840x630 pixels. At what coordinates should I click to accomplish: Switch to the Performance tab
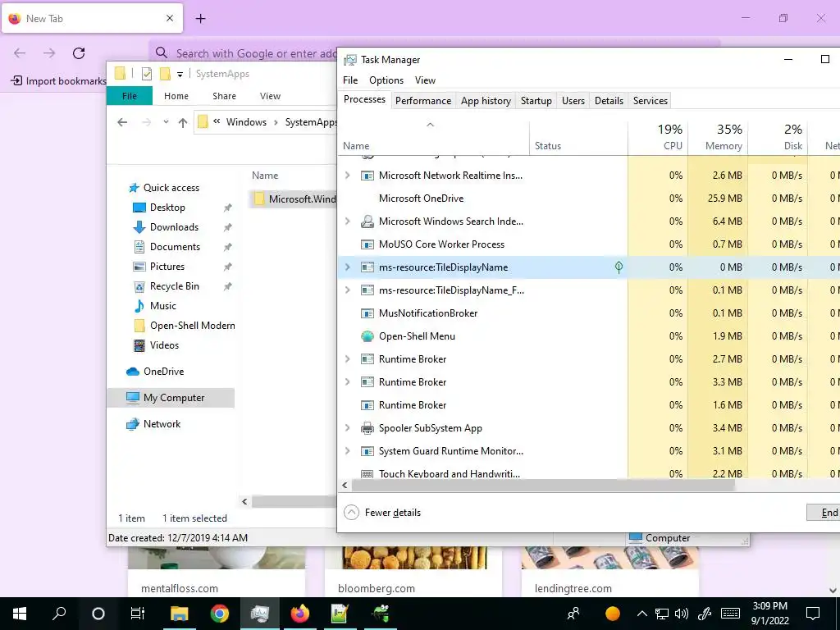(x=423, y=101)
